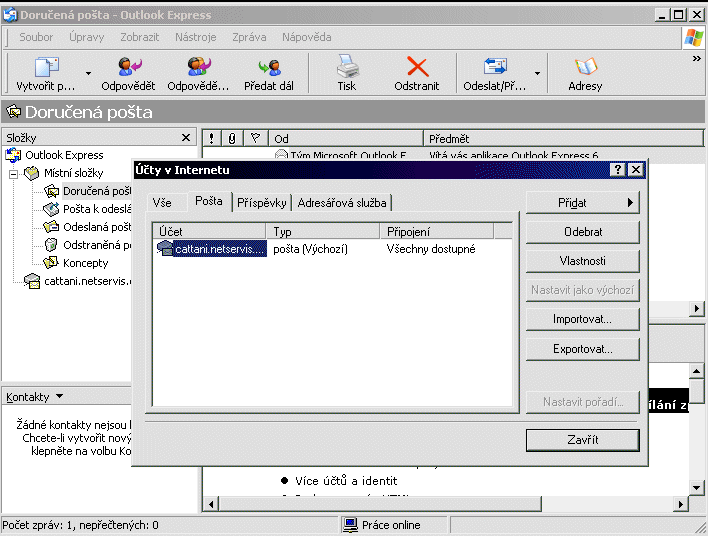Click the Odeslaná pošta folder icon
Image resolution: width=708 pixels, height=536 pixels.
pos(51,227)
